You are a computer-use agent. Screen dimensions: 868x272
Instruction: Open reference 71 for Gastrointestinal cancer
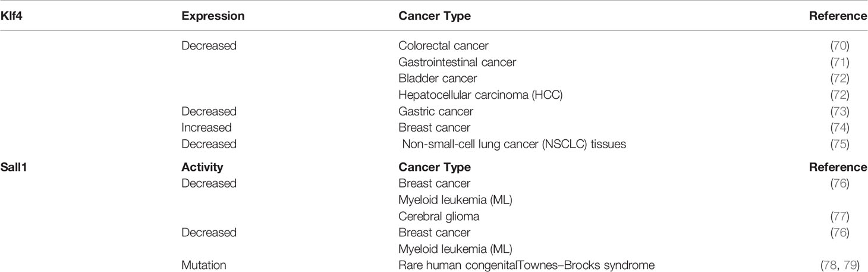[856, 62]
